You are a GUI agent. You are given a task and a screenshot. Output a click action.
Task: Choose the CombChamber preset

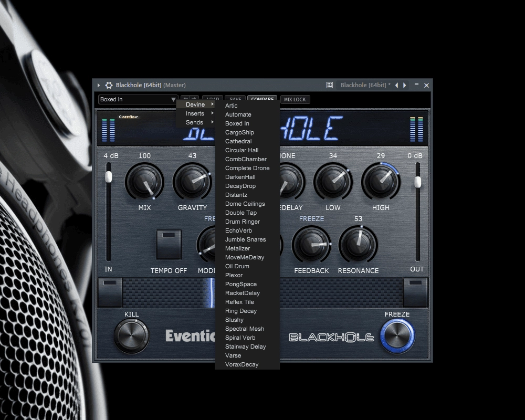247,159
